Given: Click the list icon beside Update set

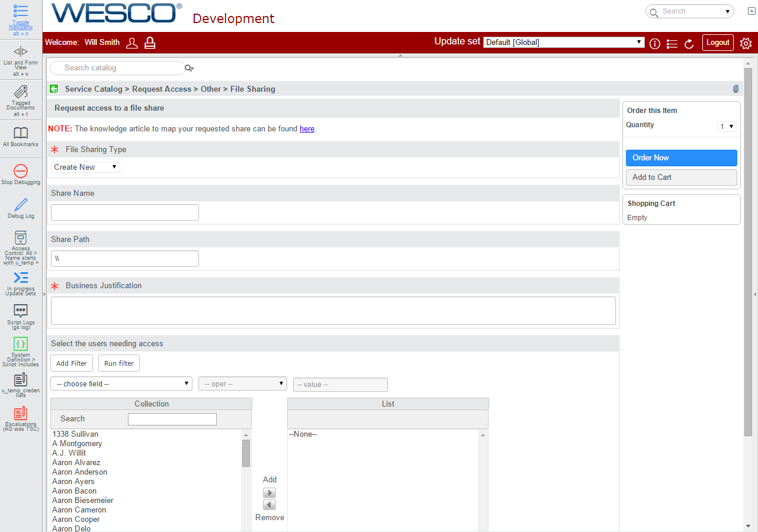Looking at the screenshot, I should [672, 44].
